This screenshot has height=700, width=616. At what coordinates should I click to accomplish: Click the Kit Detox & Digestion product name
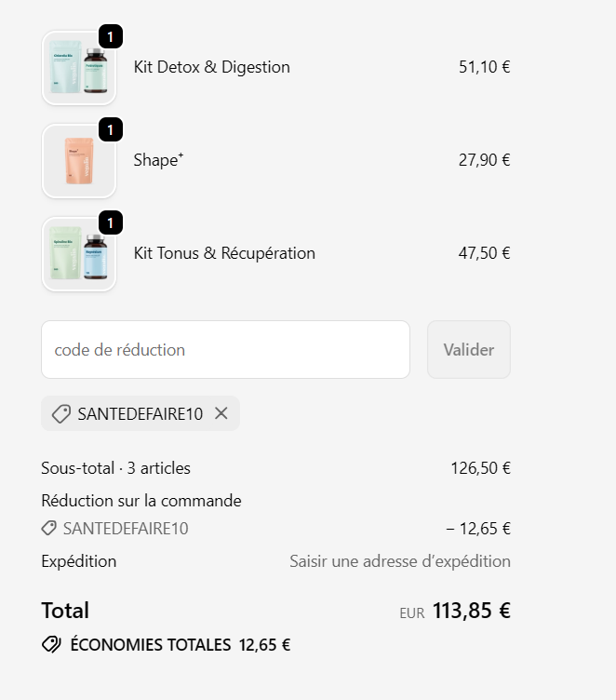(x=212, y=67)
